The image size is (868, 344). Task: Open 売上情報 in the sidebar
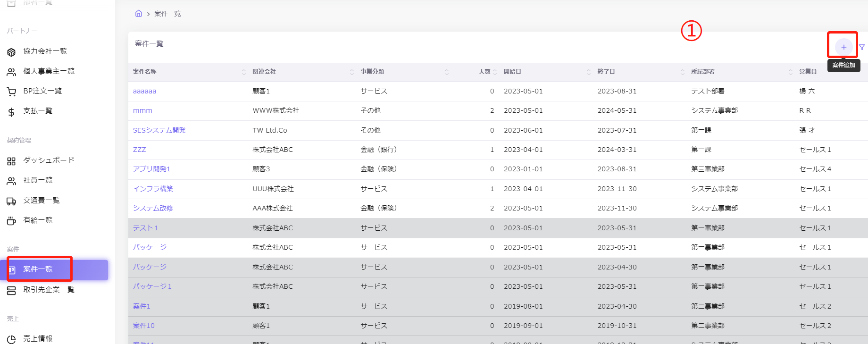click(x=38, y=338)
